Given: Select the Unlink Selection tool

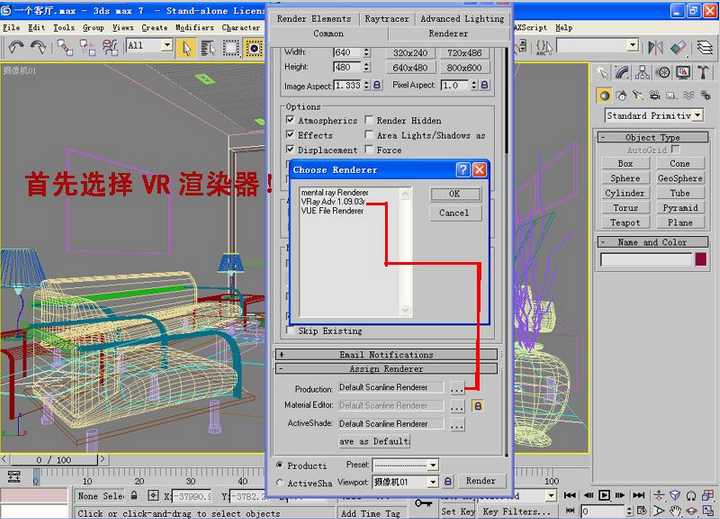Looking at the screenshot, I should click(87, 47).
